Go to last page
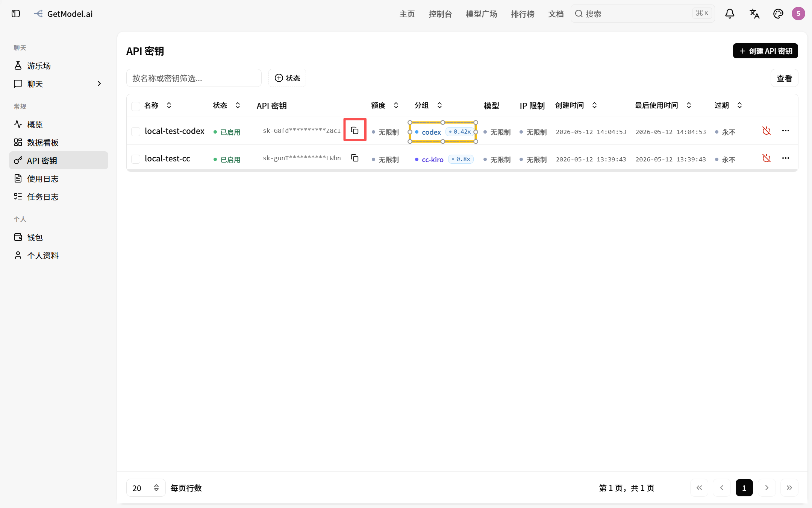The image size is (812, 508). click(x=789, y=488)
